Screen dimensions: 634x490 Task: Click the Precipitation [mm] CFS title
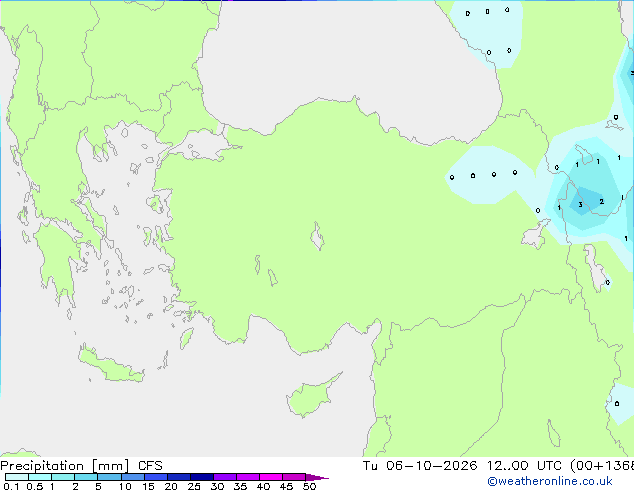(x=81, y=466)
